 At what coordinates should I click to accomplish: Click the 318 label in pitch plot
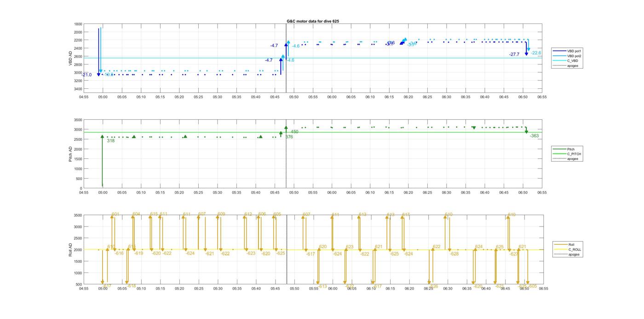coord(110,141)
